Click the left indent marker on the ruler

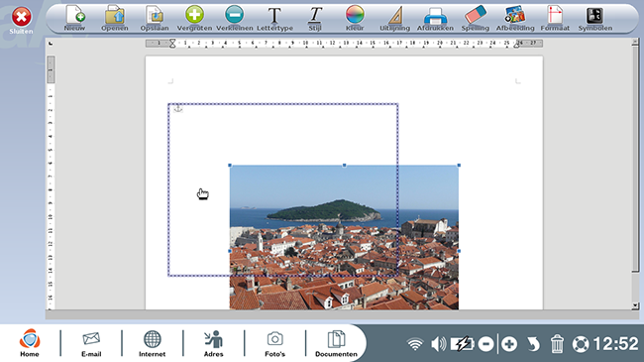tap(172, 44)
